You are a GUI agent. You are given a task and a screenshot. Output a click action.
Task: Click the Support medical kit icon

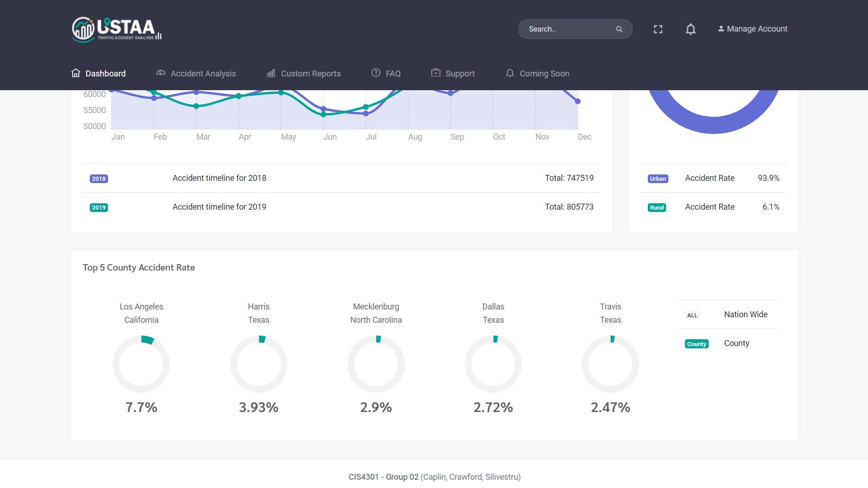coord(436,73)
